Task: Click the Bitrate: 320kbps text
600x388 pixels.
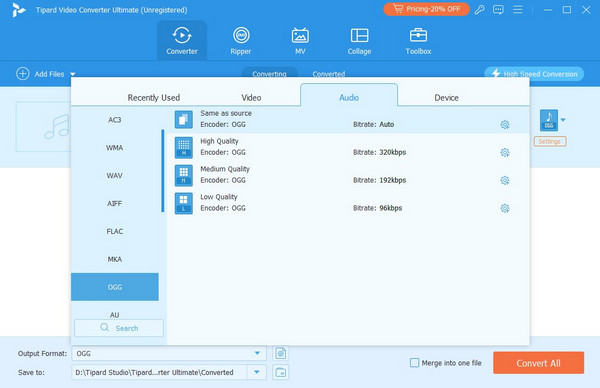Action: point(380,152)
